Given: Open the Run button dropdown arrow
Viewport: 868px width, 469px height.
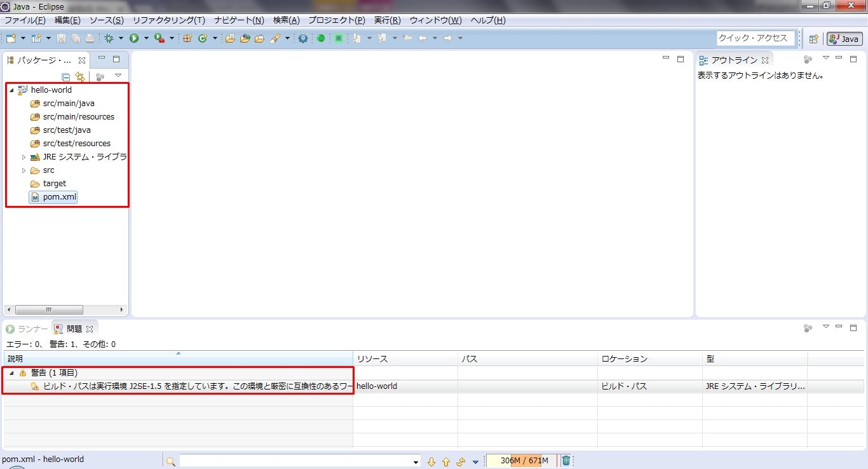Looking at the screenshot, I should click(146, 38).
